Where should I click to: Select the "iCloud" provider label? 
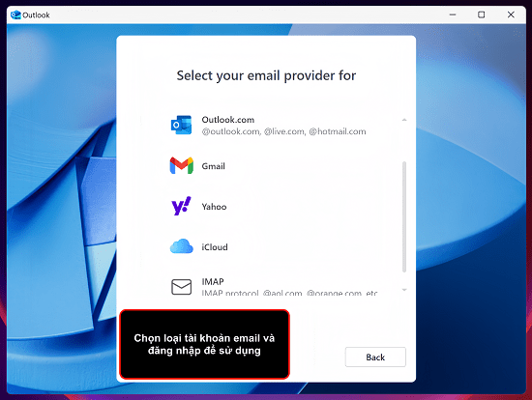tap(215, 247)
